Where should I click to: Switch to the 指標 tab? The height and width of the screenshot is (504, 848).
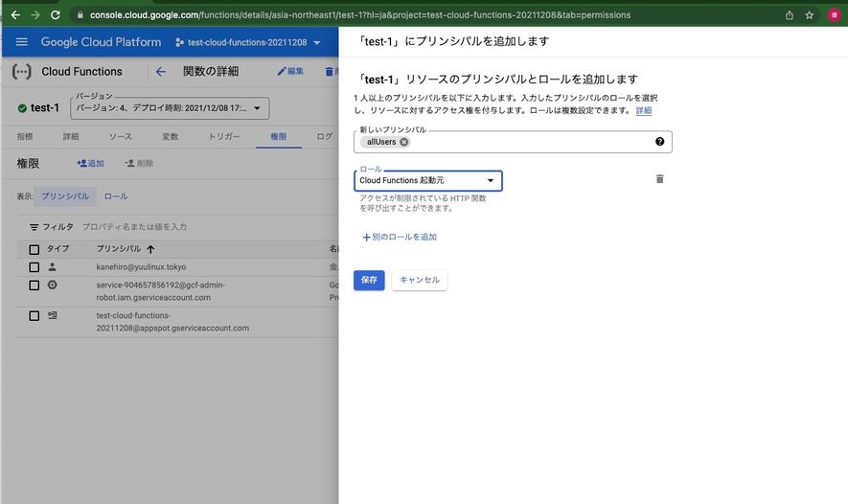(x=25, y=136)
